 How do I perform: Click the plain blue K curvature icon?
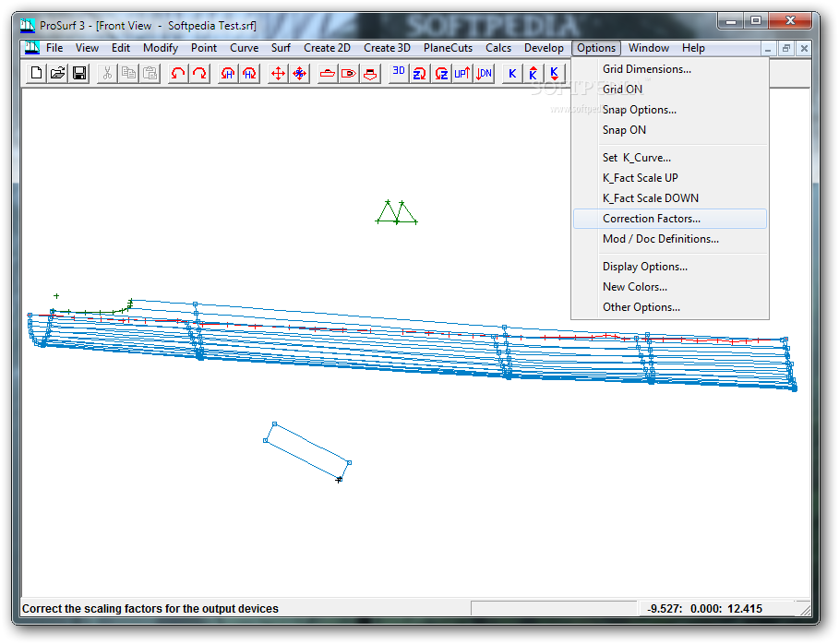tap(512, 73)
